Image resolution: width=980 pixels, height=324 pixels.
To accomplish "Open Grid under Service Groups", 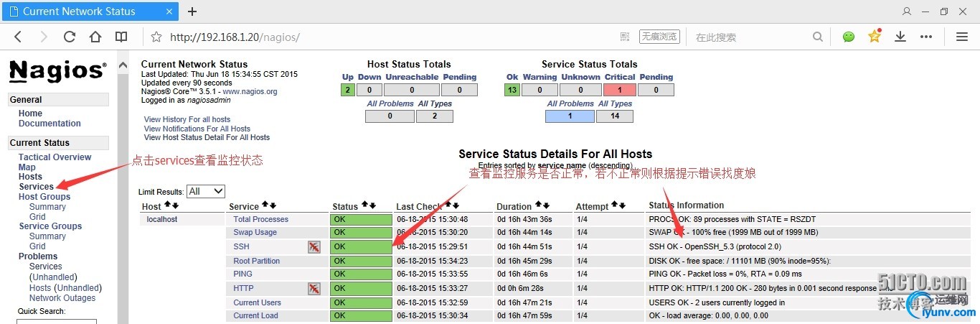I will [37, 246].
